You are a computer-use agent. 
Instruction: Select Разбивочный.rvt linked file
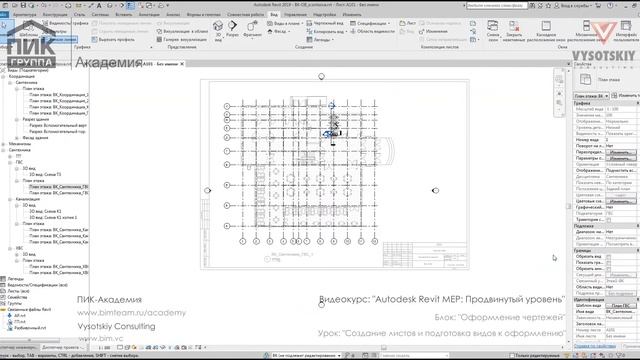(x=30, y=328)
